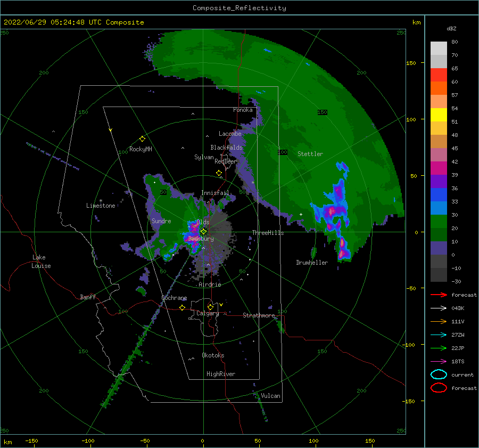
Task: Click the 'current' legend label
Action: tap(463, 374)
